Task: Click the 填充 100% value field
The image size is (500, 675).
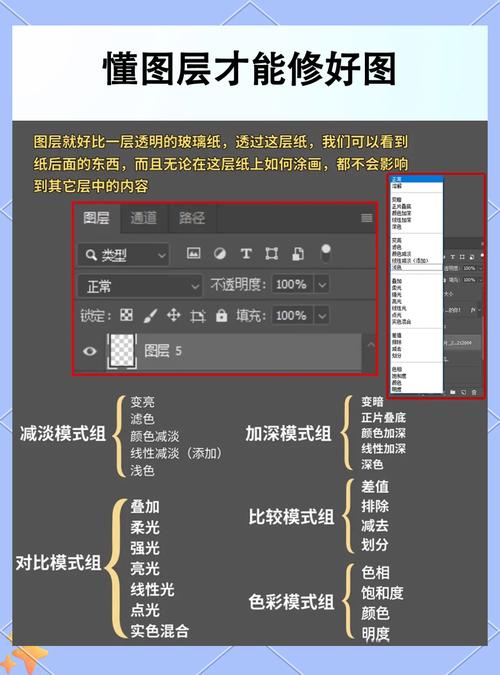Action: click(x=292, y=316)
